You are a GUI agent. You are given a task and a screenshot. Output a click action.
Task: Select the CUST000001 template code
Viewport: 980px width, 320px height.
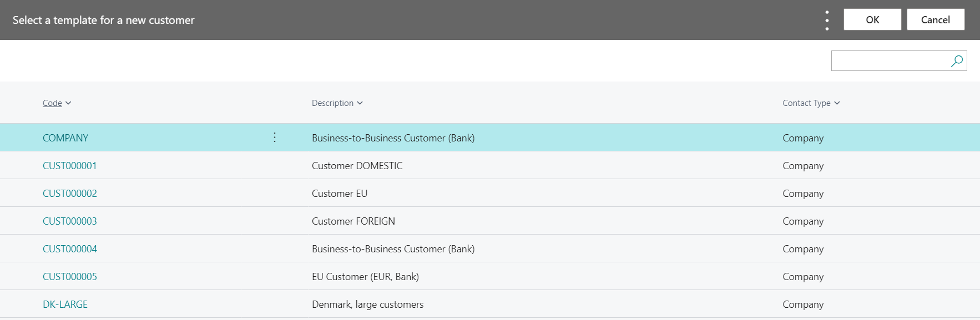[70, 166]
